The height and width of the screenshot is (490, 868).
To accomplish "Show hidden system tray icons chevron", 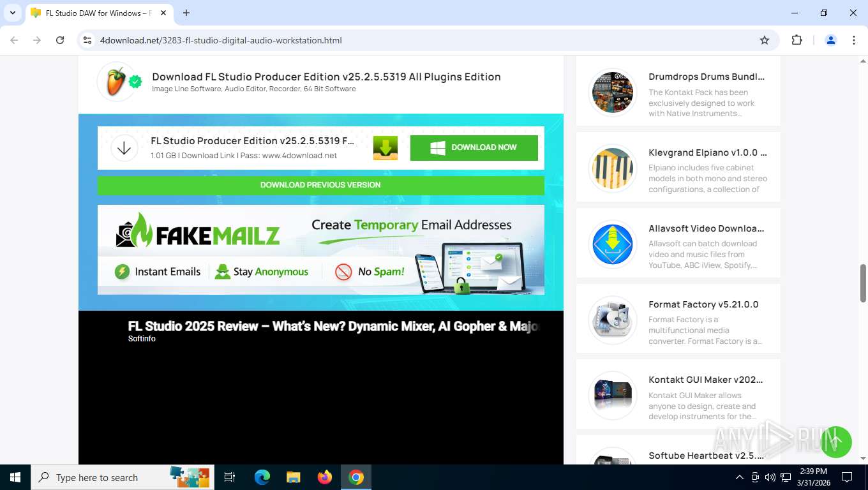I will [x=740, y=477].
